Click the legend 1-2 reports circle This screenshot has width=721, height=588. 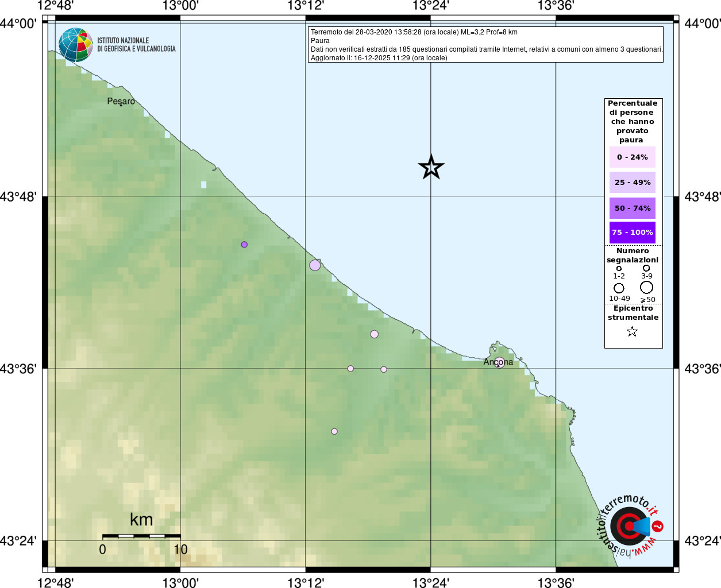click(619, 268)
